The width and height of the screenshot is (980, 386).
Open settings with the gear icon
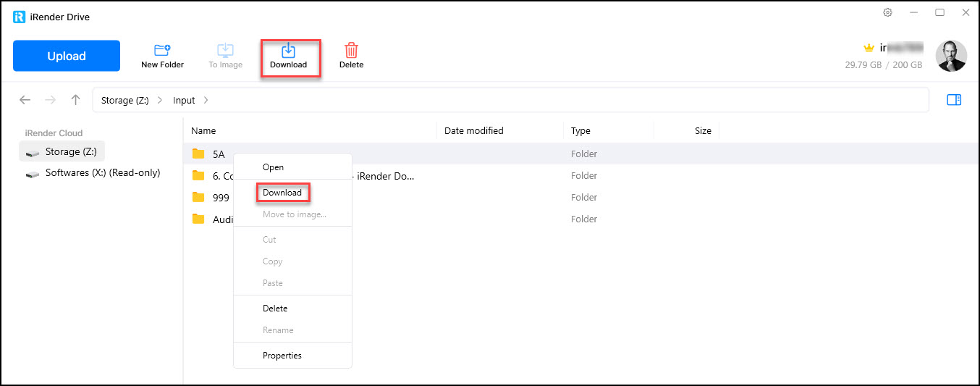[x=887, y=13]
